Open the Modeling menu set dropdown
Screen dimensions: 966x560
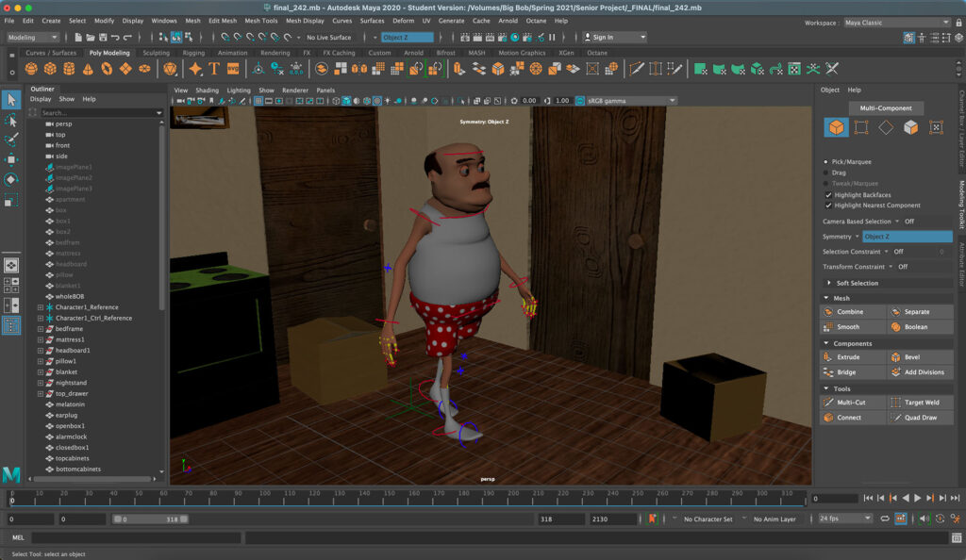coord(32,38)
